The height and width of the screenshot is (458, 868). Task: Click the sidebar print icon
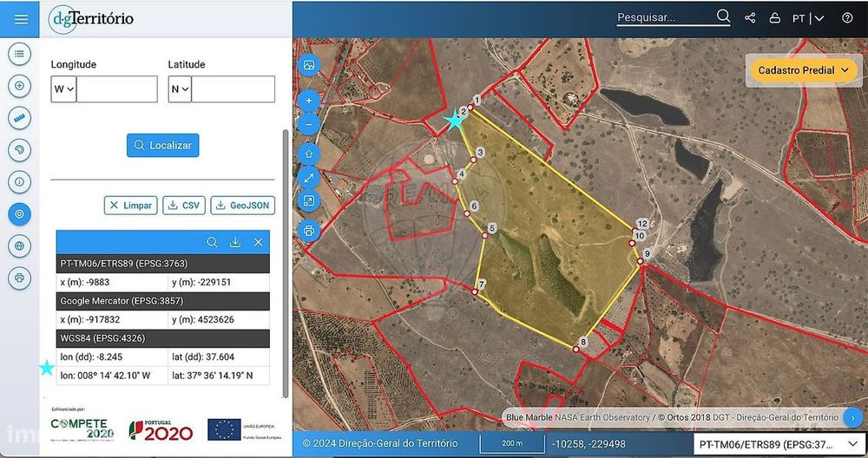pos(19,278)
